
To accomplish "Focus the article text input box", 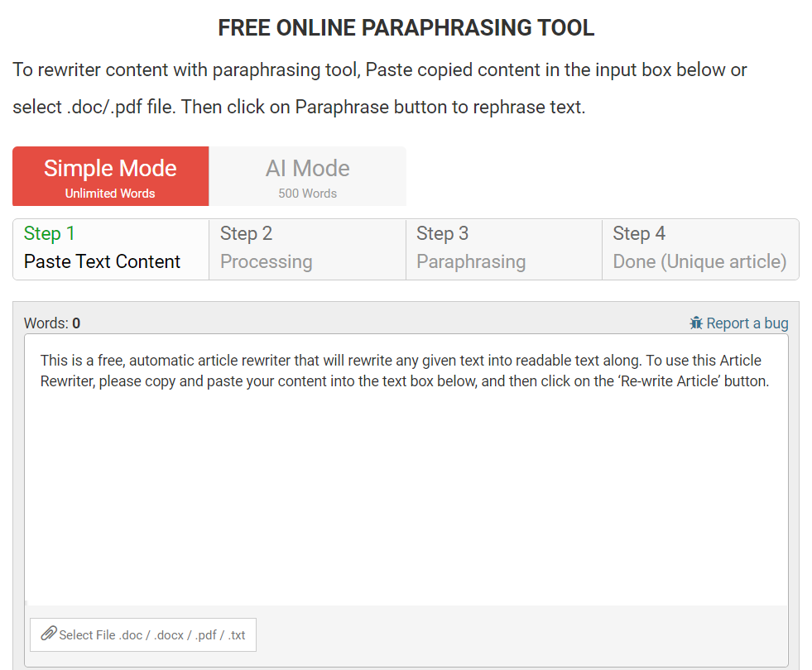I will (406, 496).
